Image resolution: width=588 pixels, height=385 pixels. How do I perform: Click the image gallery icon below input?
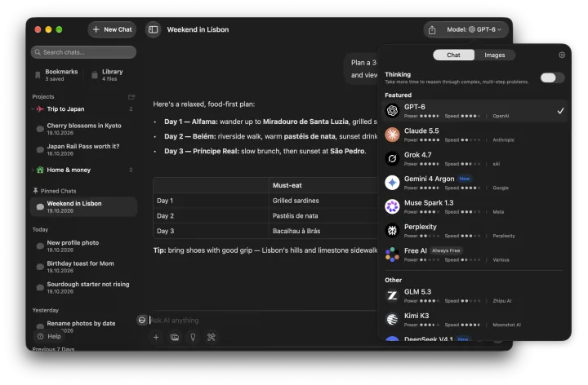175,338
